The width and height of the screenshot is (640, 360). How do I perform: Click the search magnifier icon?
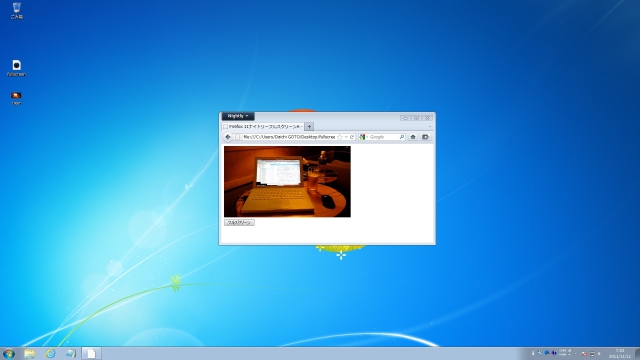tap(402, 137)
